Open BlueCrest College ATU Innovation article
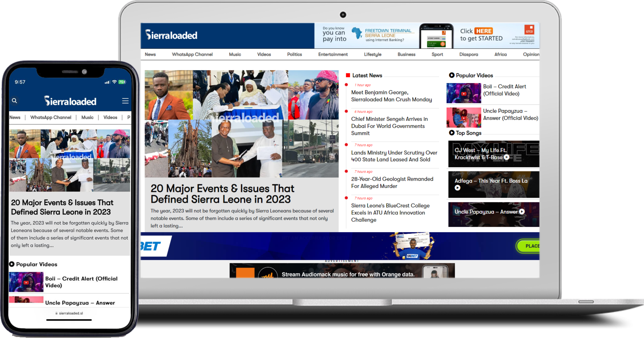Image resolution: width=644 pixels, height=338 pixels. [390, 213]
